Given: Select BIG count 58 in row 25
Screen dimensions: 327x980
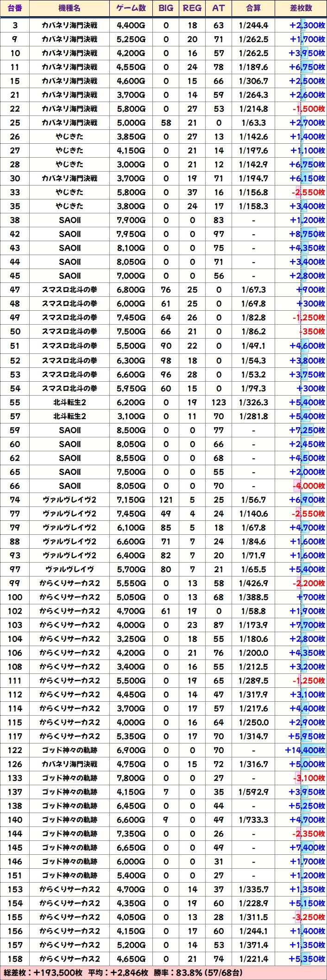Looking at the screenshot, I should click(x=166, y=122).
